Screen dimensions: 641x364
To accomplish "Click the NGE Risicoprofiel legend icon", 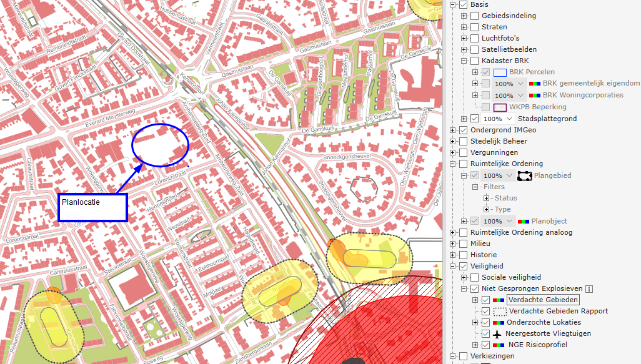I will coord(499,345).
